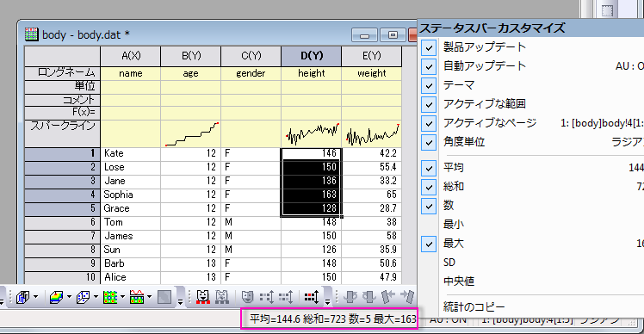Expand dropdown arrow next to 3D walls icon

coord(36,297)
